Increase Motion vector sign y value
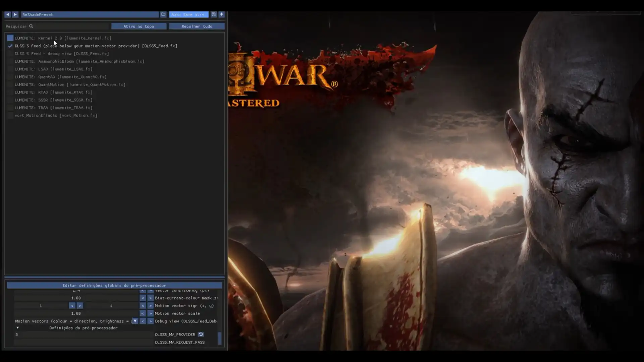Viewport: 644px width, 362px height. pos(150,306)
